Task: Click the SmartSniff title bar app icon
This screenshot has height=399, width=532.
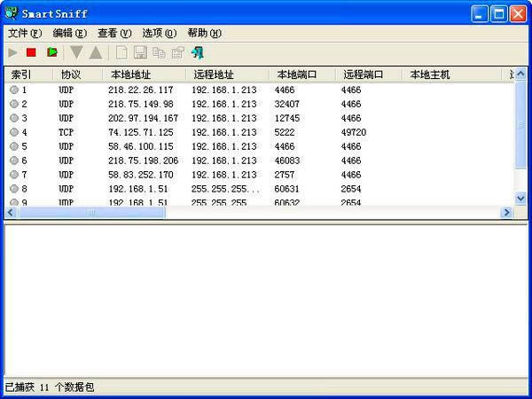Action: click(12, 13)
